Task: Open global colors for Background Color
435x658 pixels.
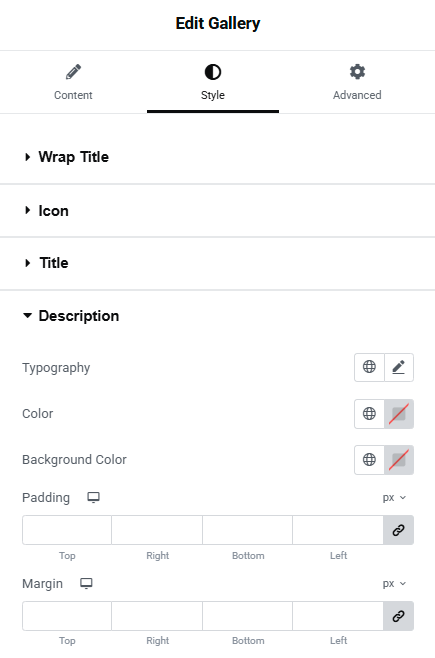Action: point(369,460)
